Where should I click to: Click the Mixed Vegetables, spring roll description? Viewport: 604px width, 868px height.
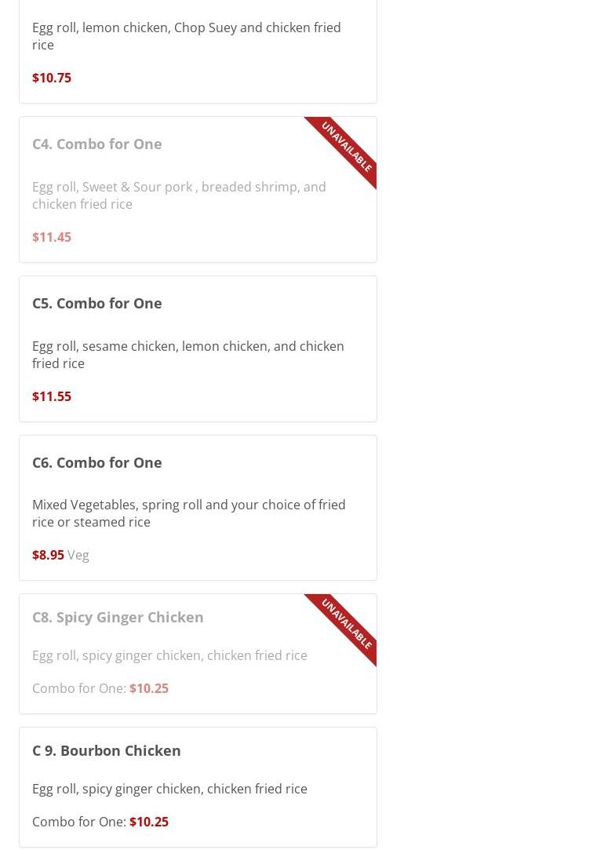click(188, 513)
